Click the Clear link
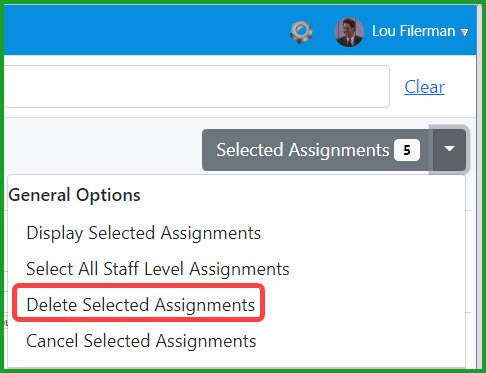The image size is (486, 373). (x=424, y=87)
